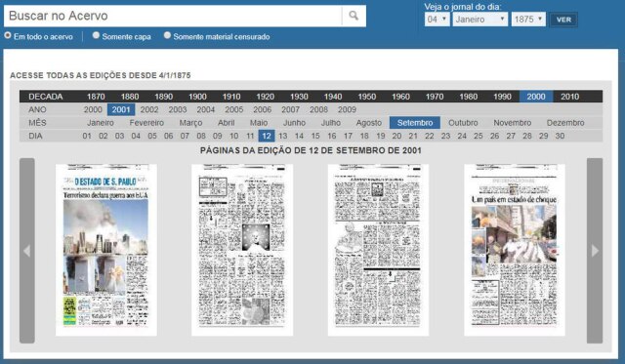Select 'Somente capa' radio option
Image resolution: width=625 pixels, height=364 pixels.
point(96,35)
